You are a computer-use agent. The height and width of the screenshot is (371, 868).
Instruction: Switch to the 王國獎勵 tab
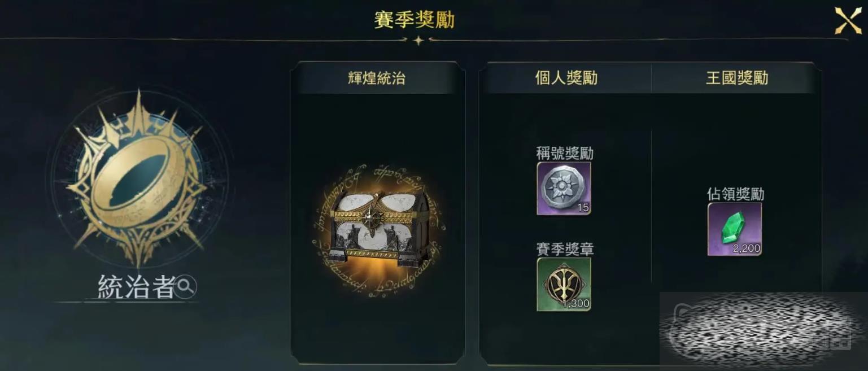[x=737, y=78]
